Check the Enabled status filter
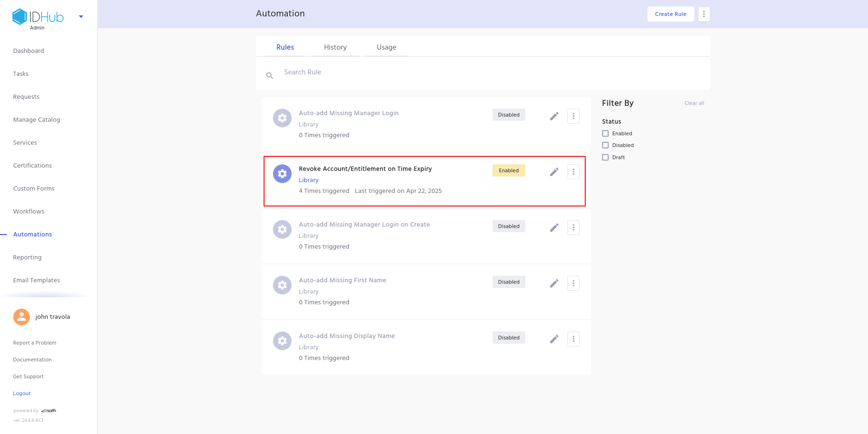This screenshot has width=868, height=434. pyautogui.click(x=605, y=133)
